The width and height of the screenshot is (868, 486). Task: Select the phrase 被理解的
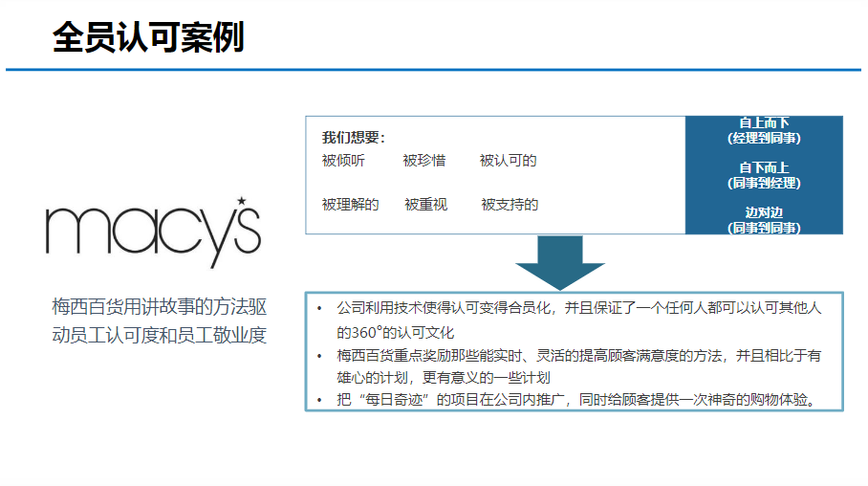click(351, 205)
